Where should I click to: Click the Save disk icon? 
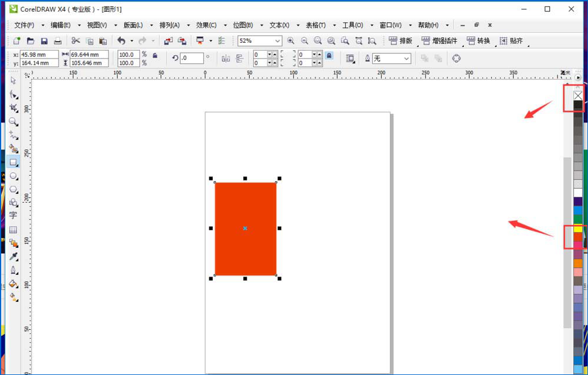[x=44, y=41]
